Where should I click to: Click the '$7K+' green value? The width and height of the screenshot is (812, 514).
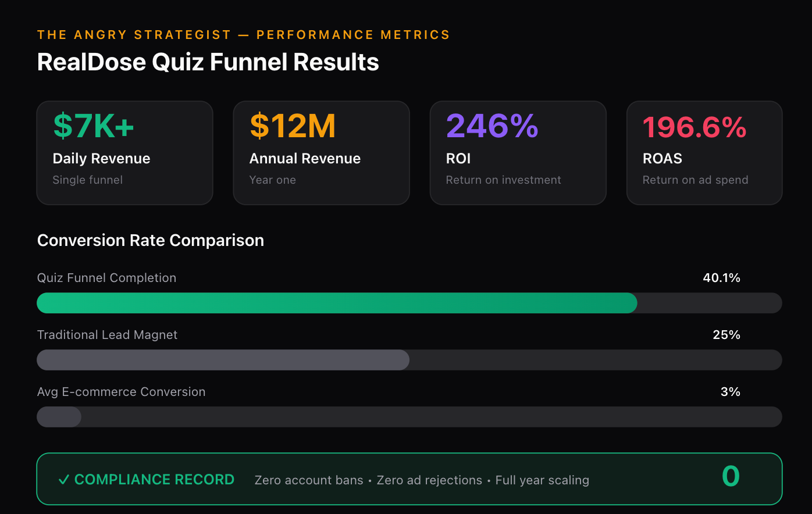tap(94, 126)
